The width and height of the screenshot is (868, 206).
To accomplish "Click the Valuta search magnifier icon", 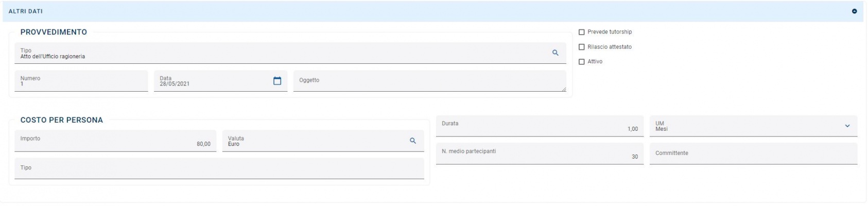I will [x=412, y=141].
